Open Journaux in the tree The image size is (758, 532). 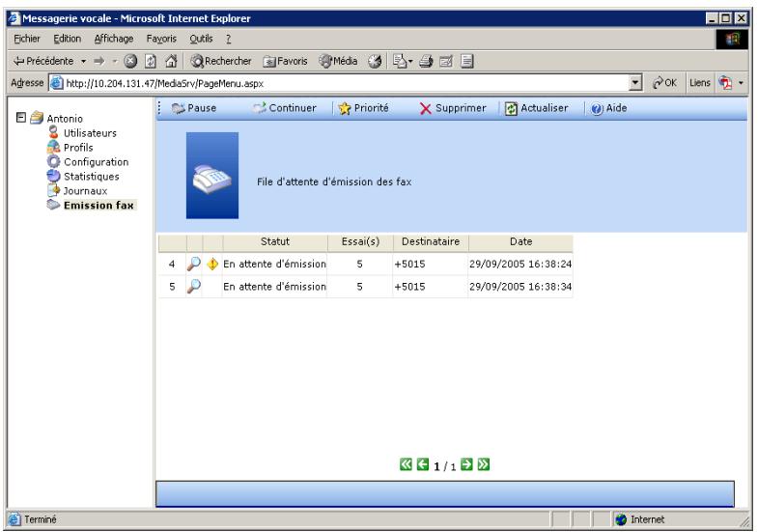pos(86,191)
